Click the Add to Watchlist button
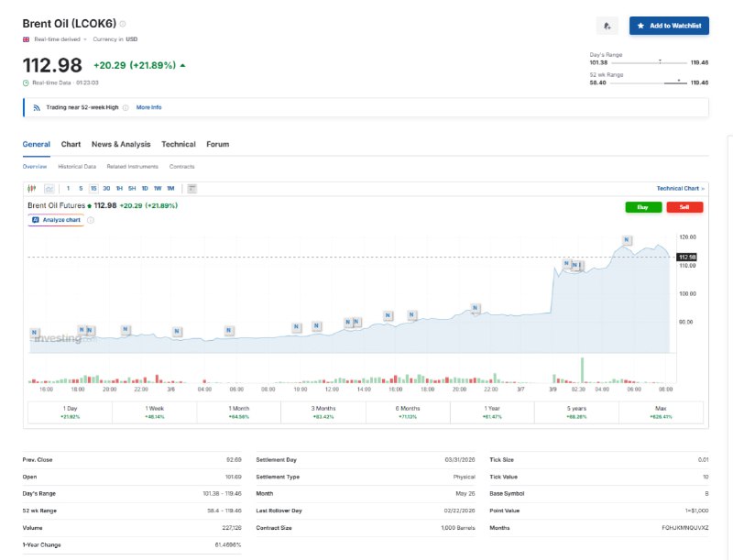 [669, 26]
